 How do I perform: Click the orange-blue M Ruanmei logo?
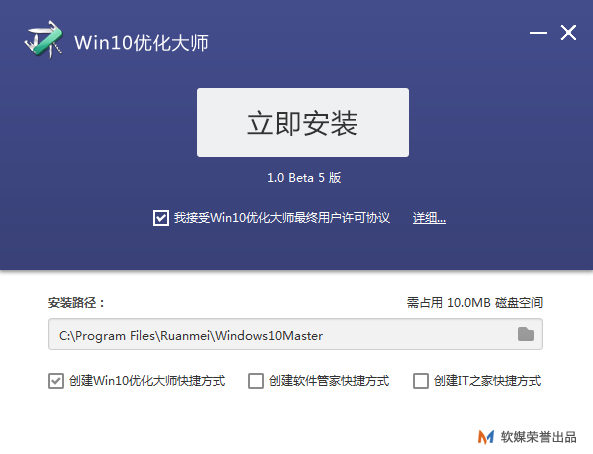click(486, 437)
